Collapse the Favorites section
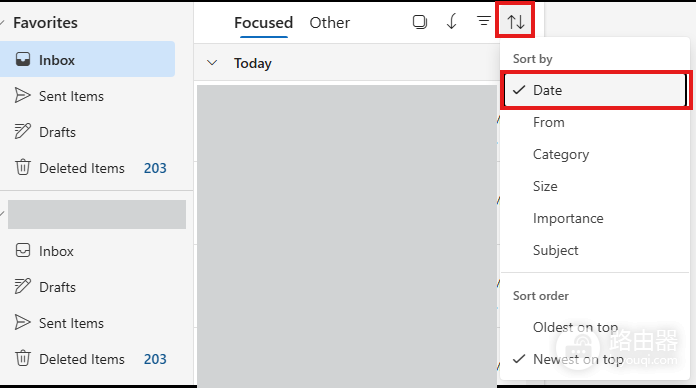 tap(2, 22)
